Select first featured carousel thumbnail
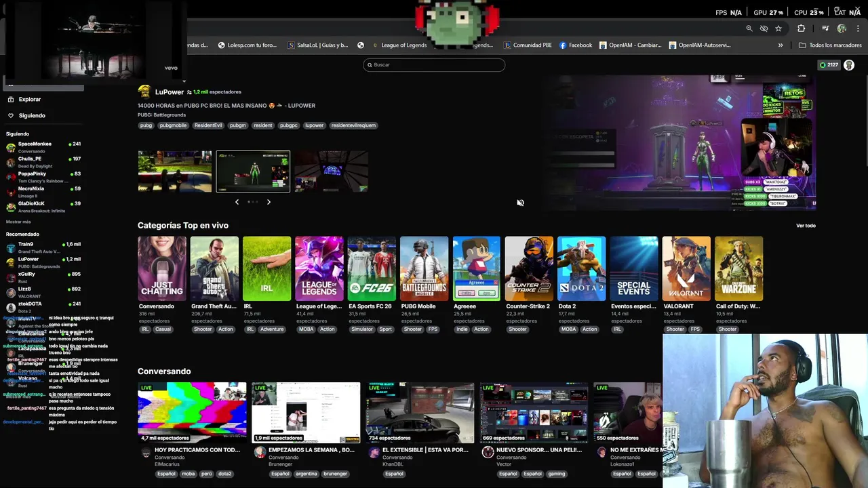This screenshot has height=488, width=868. pos(175,171)
